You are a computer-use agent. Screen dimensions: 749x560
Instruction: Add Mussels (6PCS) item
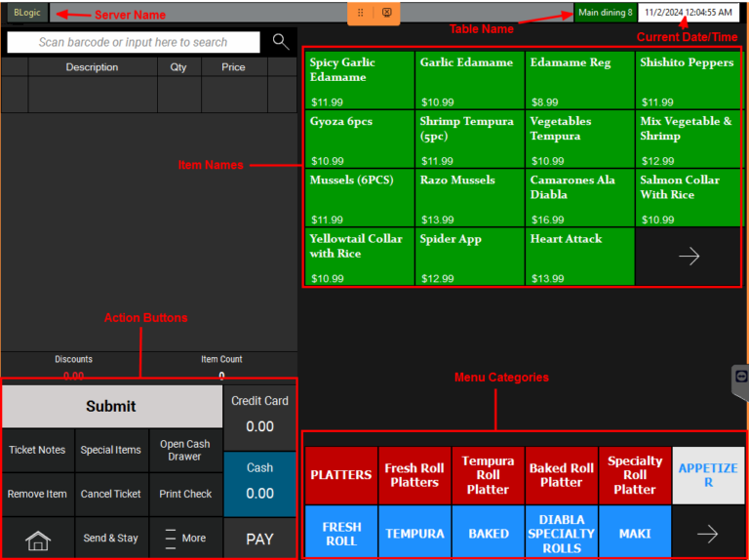(x=359, y=198)
